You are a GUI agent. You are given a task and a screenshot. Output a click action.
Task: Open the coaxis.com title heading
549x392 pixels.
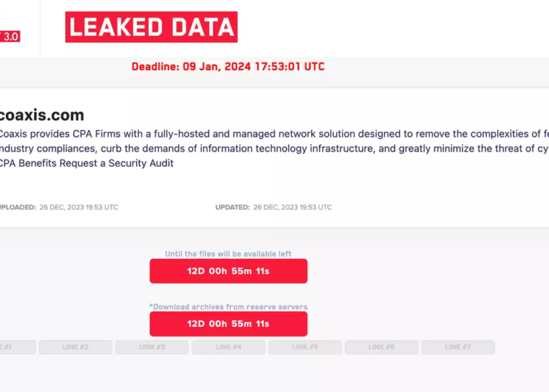pyautogui.click(x=41, y=115)
